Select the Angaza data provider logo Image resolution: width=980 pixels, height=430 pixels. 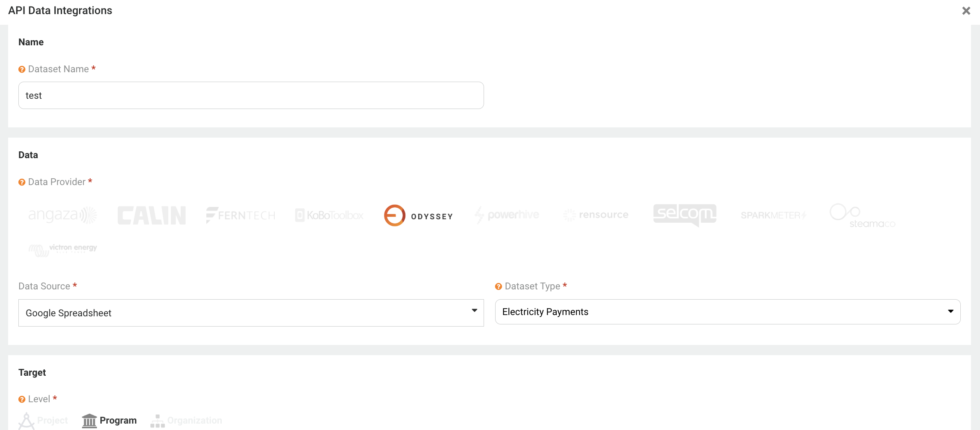coord(63,215)
